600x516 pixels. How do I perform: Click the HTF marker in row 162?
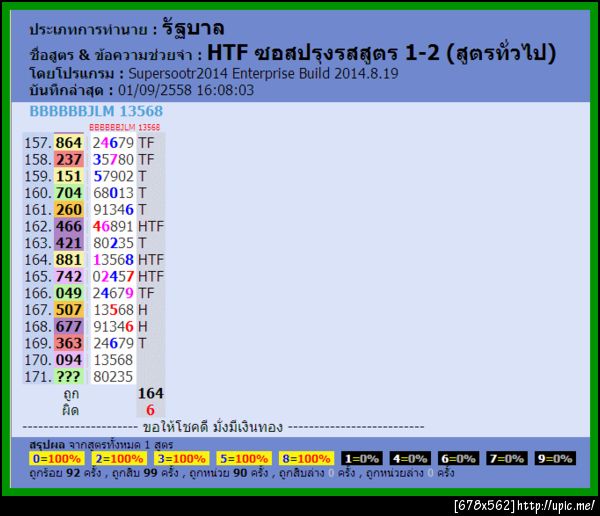151,226
